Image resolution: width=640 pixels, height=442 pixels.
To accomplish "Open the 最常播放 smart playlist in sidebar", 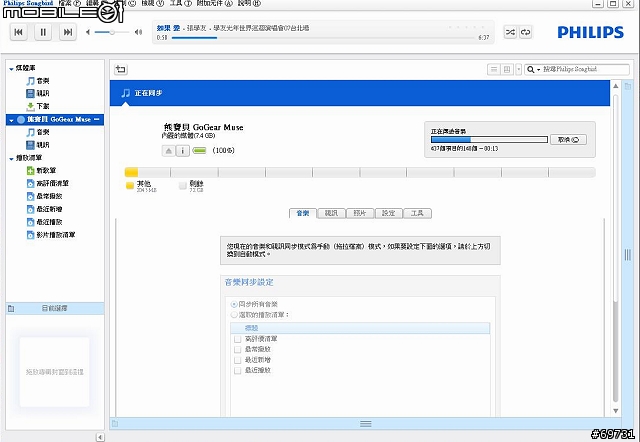I will (x=44, y=196).
